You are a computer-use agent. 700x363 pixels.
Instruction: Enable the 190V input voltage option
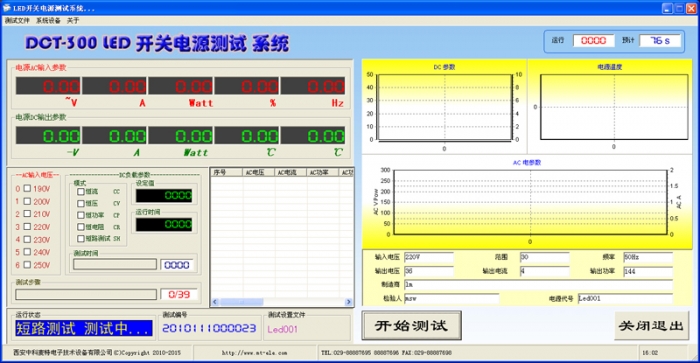tap(27, 188)
